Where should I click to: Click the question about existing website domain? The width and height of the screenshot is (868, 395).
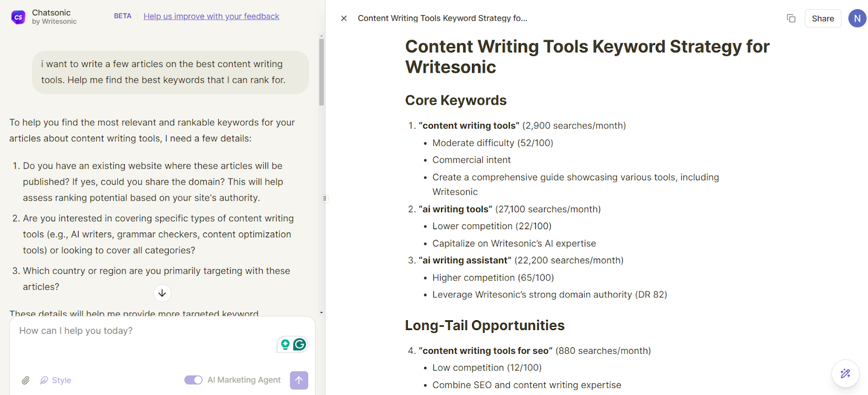click(152, 182)
